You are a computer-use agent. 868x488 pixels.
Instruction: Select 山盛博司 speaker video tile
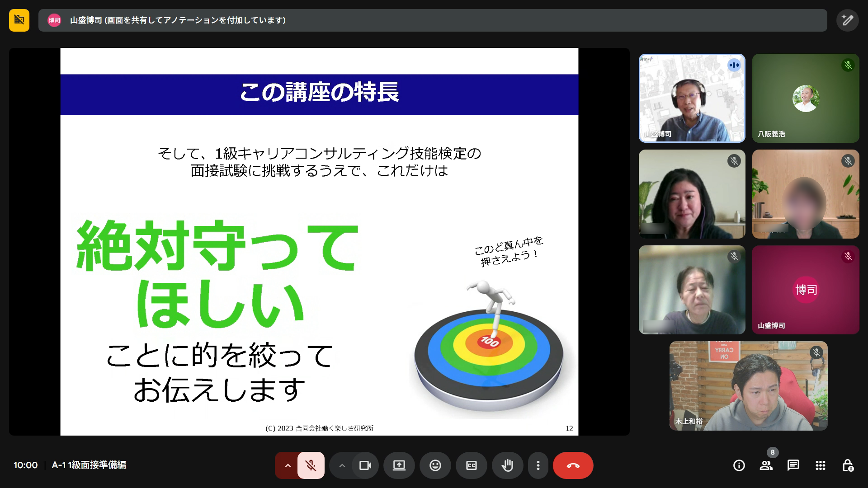(692, 98)
